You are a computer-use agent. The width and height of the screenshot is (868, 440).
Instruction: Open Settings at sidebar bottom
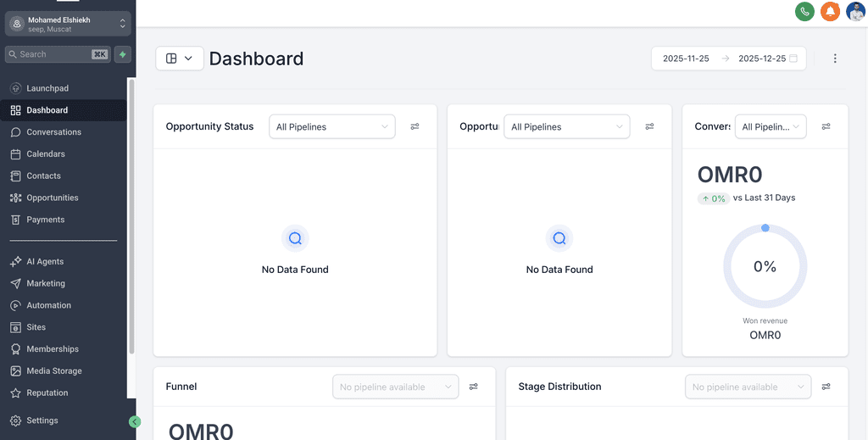click(x=42, y=421)
